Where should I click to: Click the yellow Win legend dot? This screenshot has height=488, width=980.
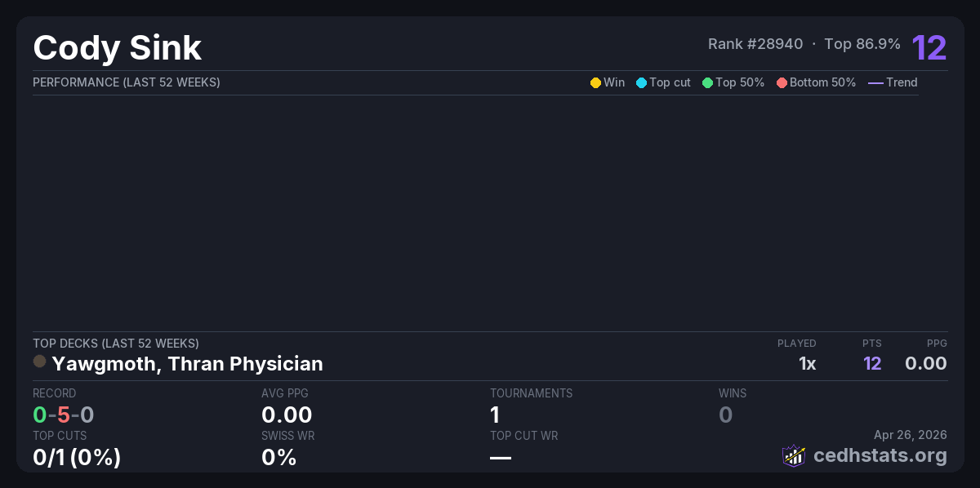point(595,82)
